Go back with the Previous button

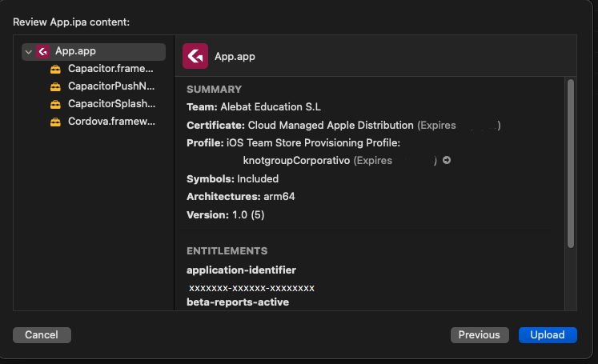(x=480, y=335)
